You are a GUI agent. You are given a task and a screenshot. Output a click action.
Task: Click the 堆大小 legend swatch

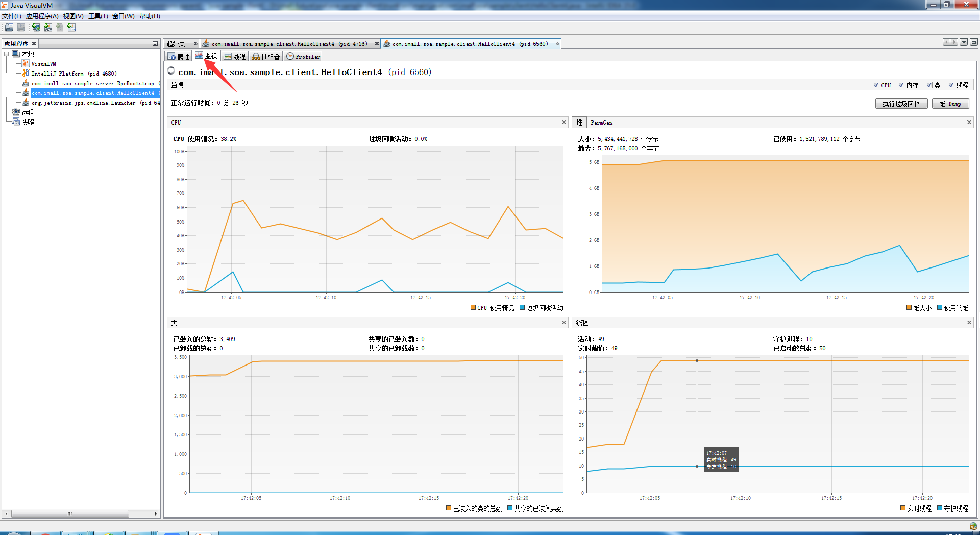tap(909, 308)
